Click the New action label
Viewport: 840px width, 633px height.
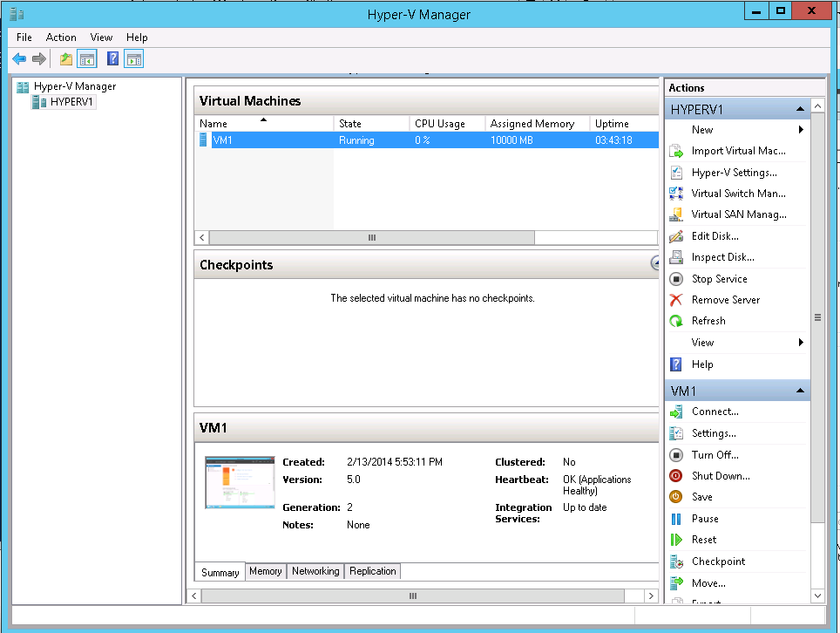click(702, 130)
